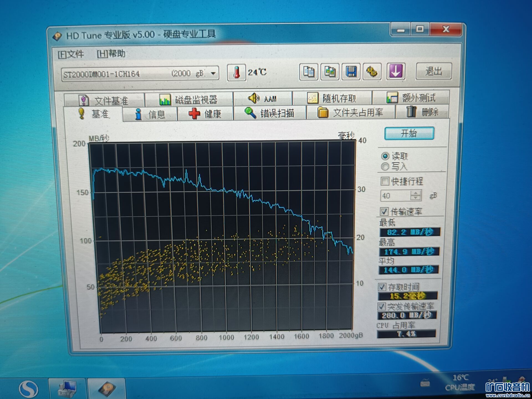Click the CPU usage value 7.4%
Screen dimensions: 532x399
click(406, 334)
